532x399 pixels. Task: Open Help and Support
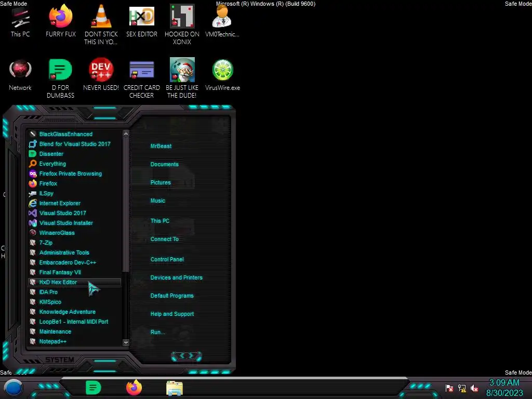click(x=172, y=314)
